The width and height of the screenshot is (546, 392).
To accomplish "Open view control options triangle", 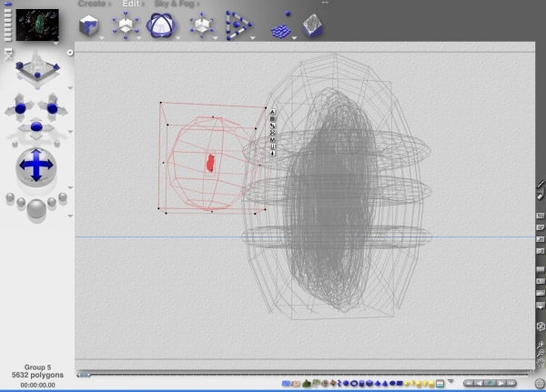I will 70,87.
